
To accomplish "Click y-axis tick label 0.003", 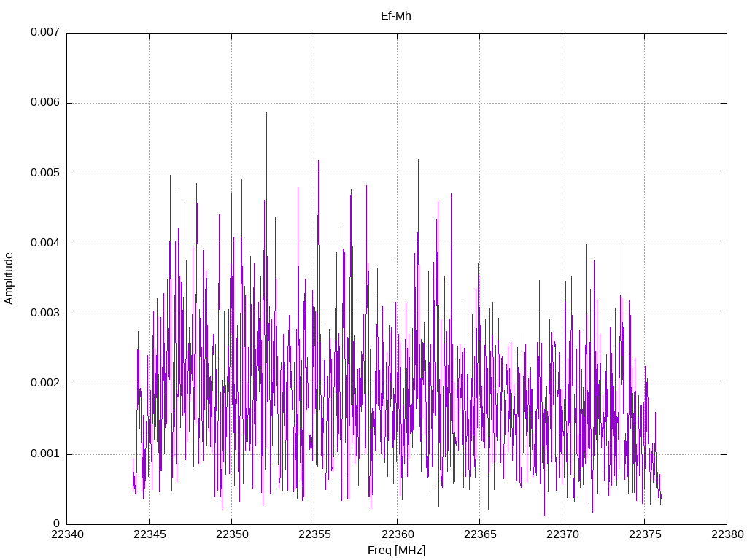I will coord(45,313).
